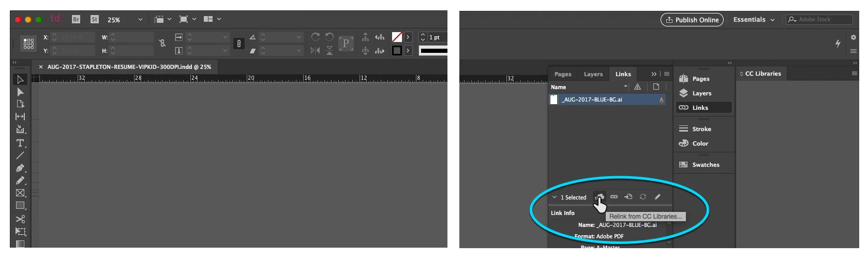Select the Pen tool

(x=20, y=168)
